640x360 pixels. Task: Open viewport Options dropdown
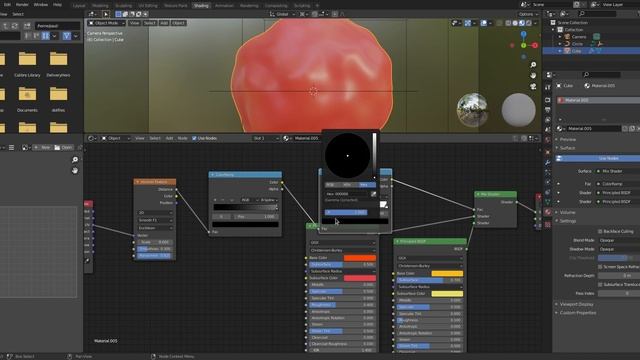529,14
